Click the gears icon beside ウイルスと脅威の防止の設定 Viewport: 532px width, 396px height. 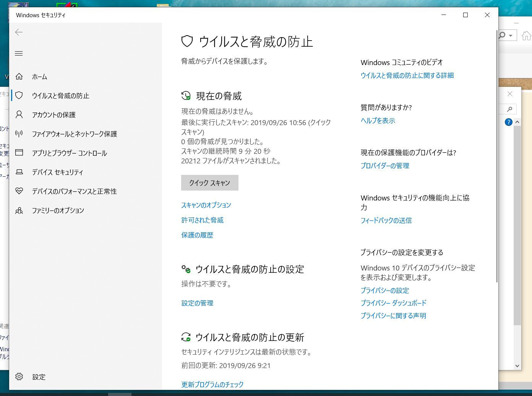pyautogui.click(x=186, y=269)
